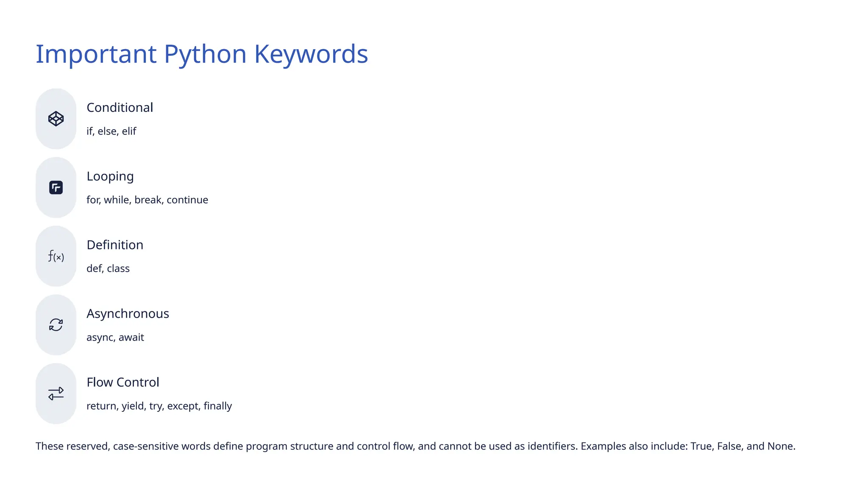Click the cube icon beside Conditional
The height and width of the screenshot is (488, 868).
coord(56,119)
